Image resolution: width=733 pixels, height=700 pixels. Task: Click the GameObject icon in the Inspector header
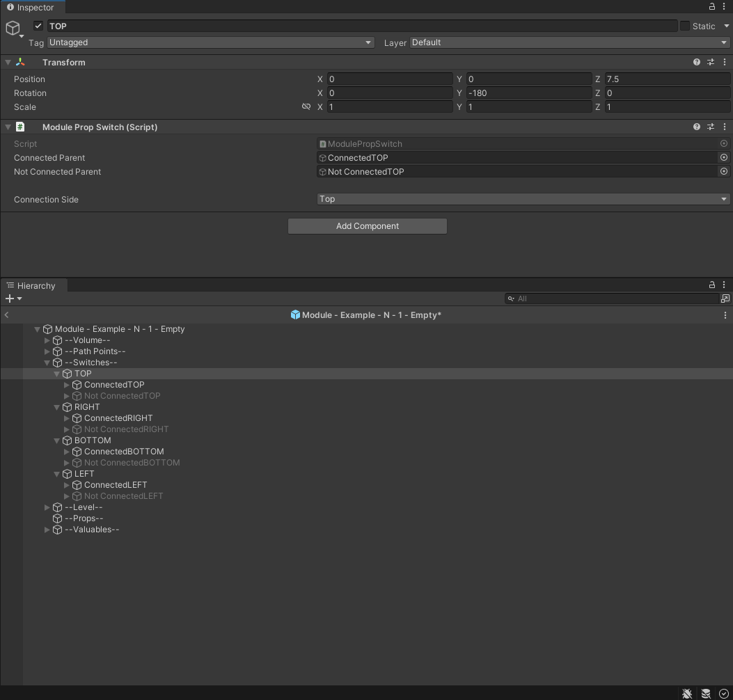13,28
